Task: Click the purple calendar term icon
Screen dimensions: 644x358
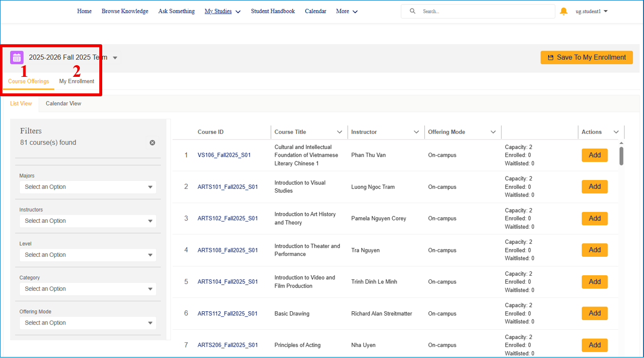Action: coord(17,57)
